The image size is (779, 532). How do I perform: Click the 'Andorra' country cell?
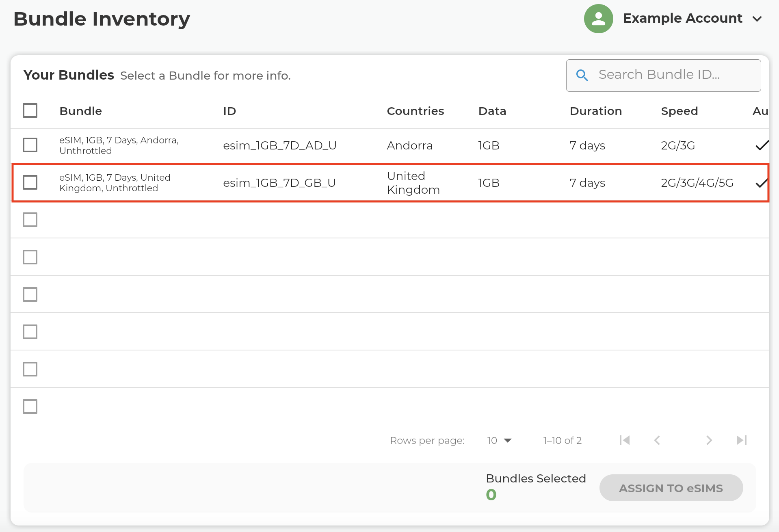[x=410, y=145]
